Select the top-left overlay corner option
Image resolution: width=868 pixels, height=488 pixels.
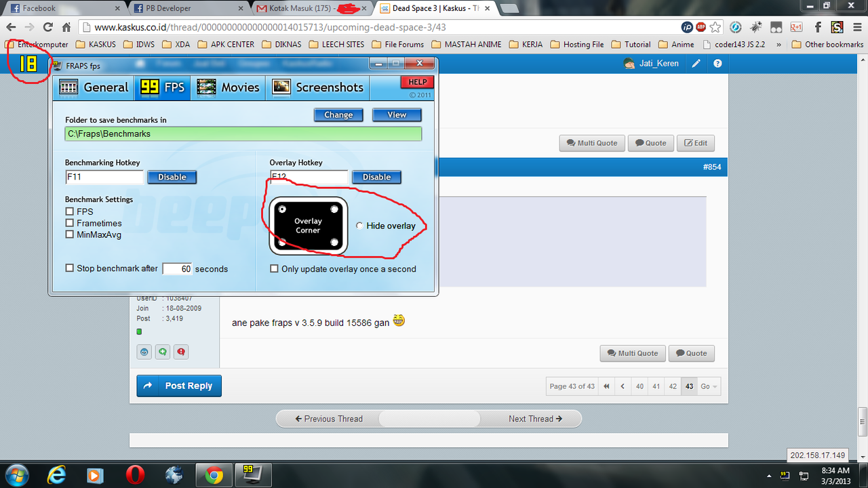click(282, 209)
